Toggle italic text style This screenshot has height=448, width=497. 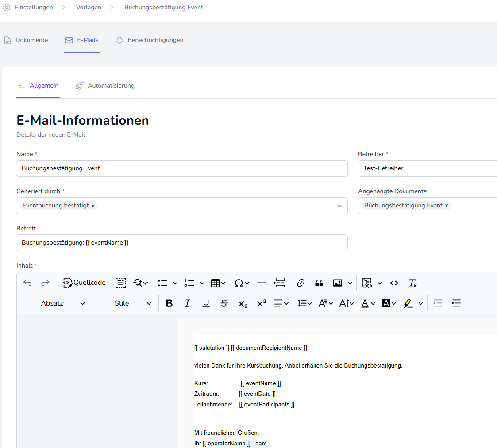pos(187,303)
